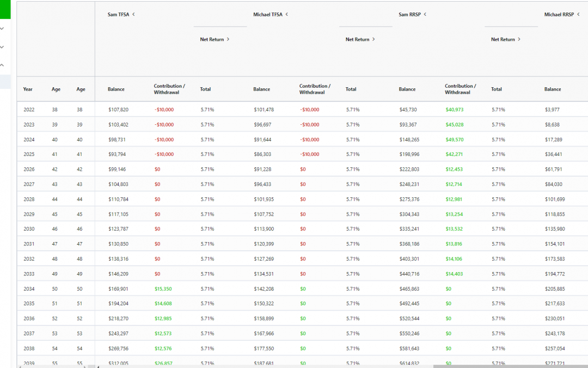Collapse the Michael TFSA group chevron

(x=287, y=14)
